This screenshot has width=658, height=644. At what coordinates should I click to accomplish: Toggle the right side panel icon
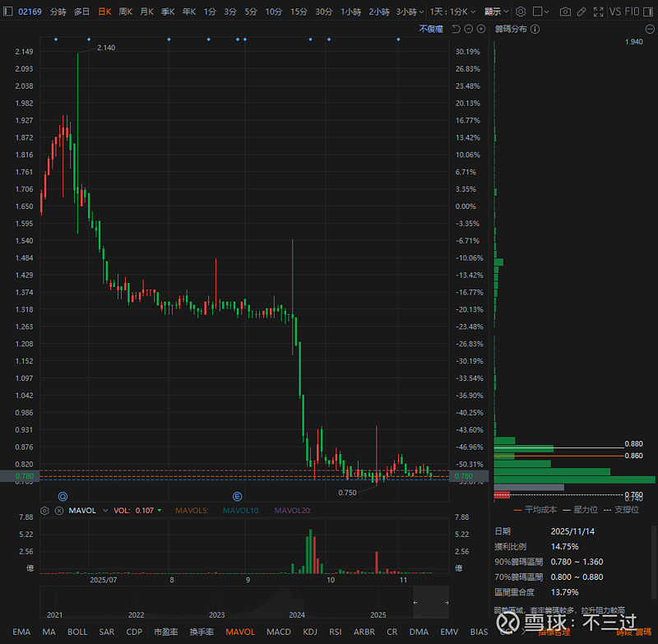click(650, 12)
